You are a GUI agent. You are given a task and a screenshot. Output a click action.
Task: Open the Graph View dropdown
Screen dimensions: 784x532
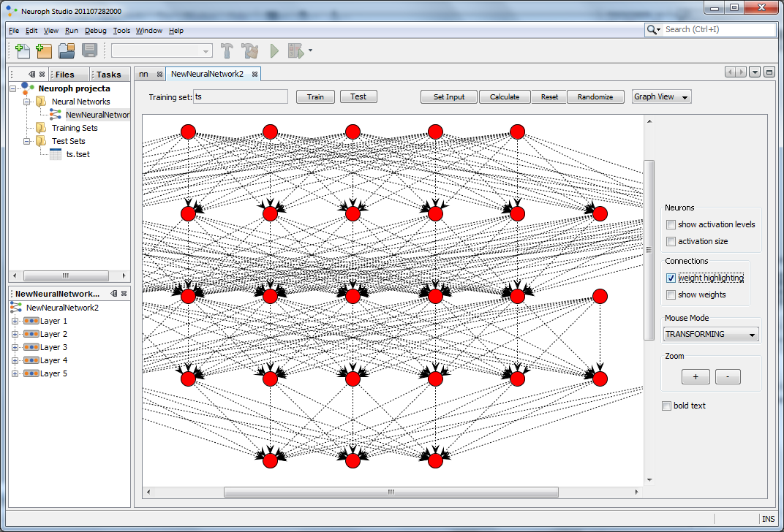point(661,96)
